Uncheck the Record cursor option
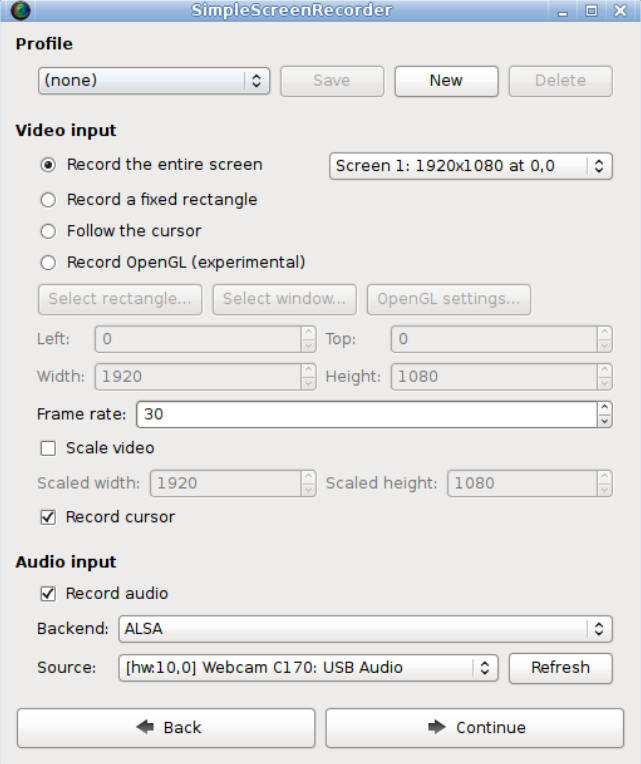The width and height of the screenshot is (641, 764). tap(48, 517)
